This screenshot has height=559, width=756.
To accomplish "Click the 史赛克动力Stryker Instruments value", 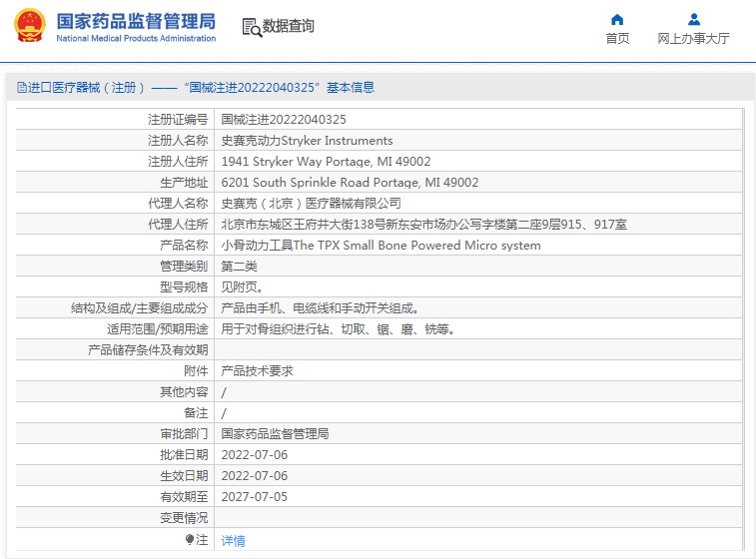I will (308, 141).
